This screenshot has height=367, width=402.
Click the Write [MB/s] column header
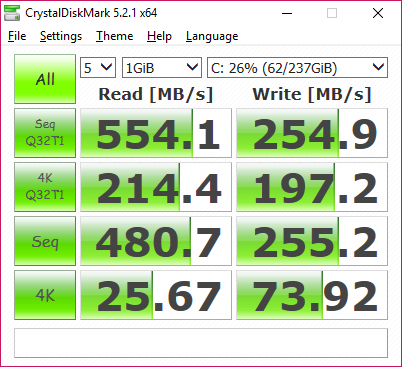312,94
